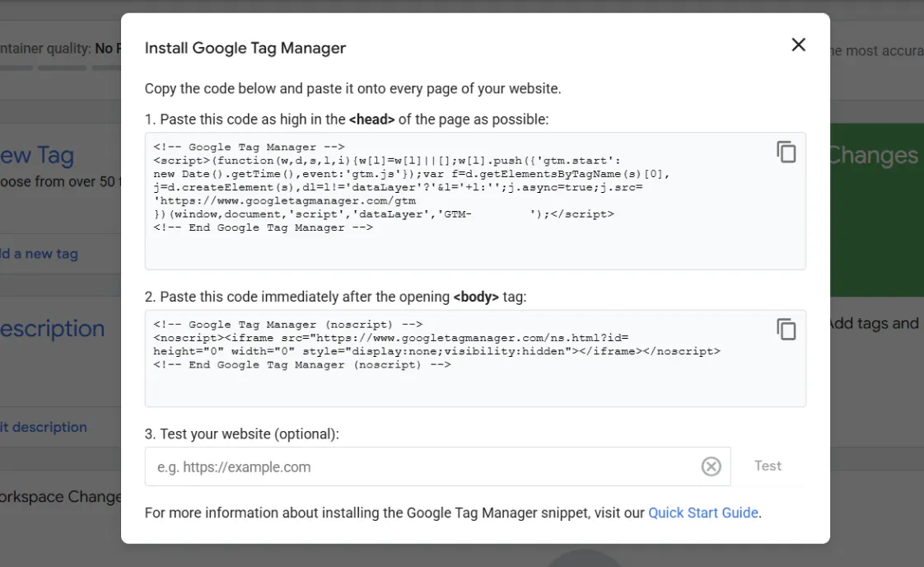Clear the test website URL field
924x567 pixels.
(x=712, y=466)
